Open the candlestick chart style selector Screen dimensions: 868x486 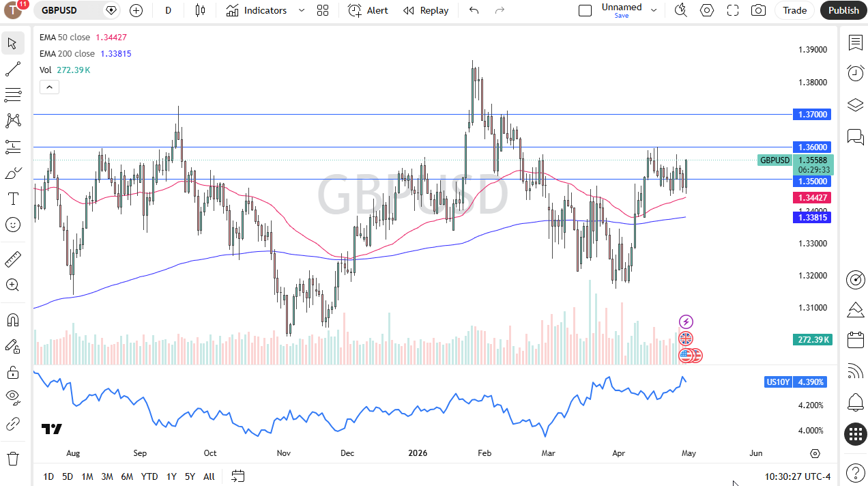click(200, 10)
